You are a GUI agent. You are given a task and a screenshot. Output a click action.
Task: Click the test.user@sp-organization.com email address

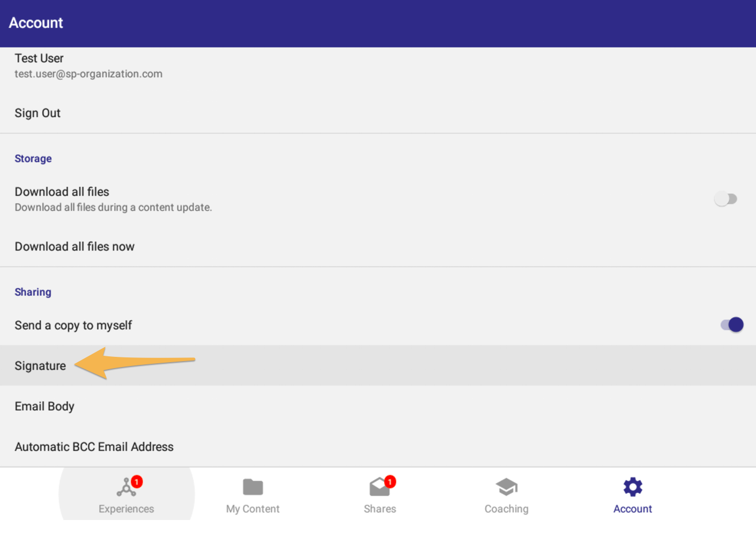(x=88, y=74)
